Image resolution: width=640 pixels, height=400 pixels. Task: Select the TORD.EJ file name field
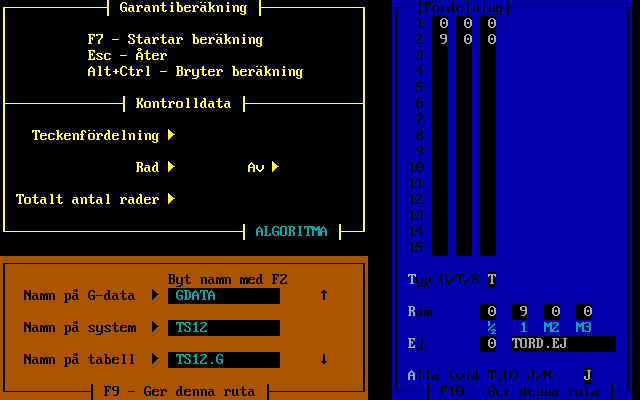click(564, 344)
